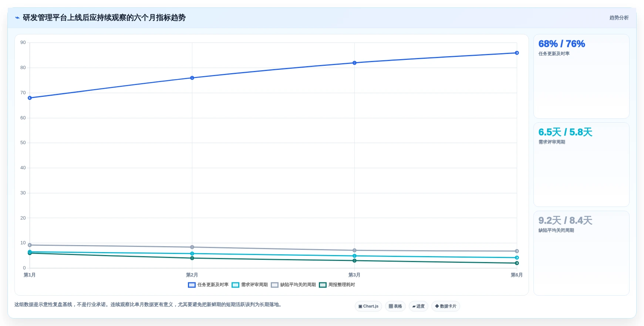Viewport: 644px width, 326px height.
Task: Hide the 任务更新及时率 series via legend label
Action: click(x=213, y=285)
